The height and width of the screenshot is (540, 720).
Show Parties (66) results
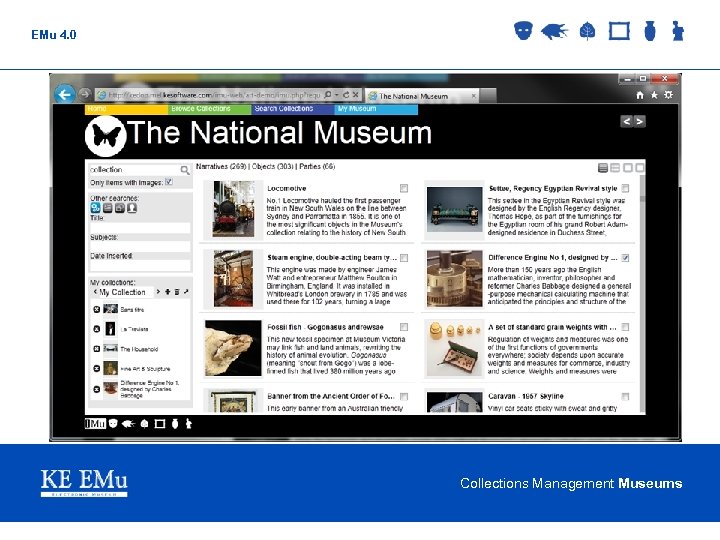317,166
